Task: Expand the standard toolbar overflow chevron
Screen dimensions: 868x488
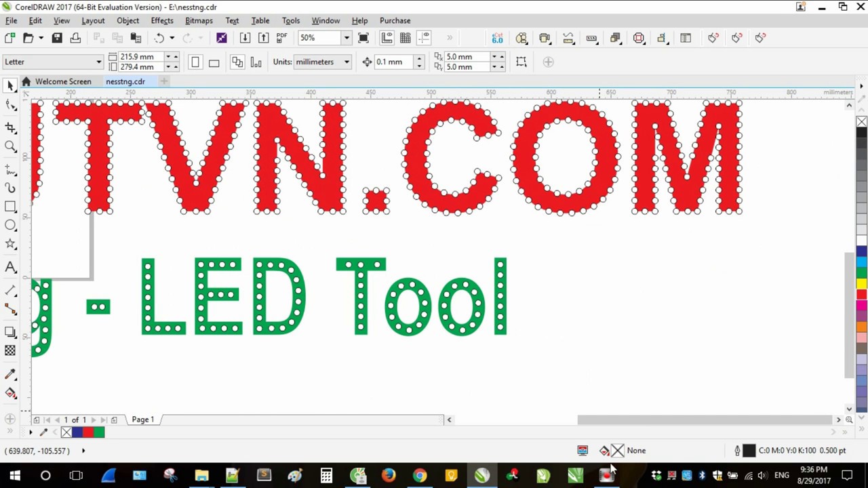Action: [x=449, y=38]
